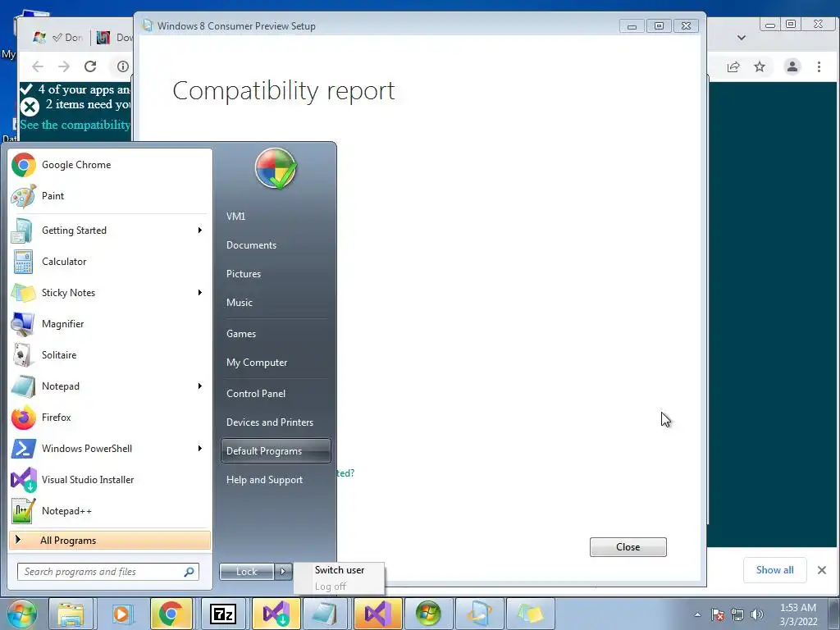
Task: Click the speaker volume tray icon
Action: pos(757,615)
